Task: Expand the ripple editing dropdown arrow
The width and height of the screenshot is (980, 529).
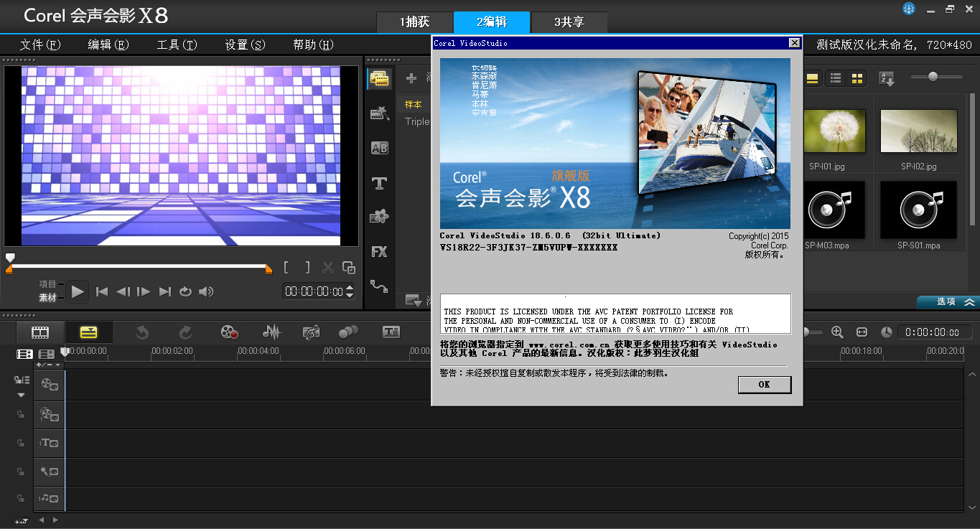Action: [x=21, y=395]
